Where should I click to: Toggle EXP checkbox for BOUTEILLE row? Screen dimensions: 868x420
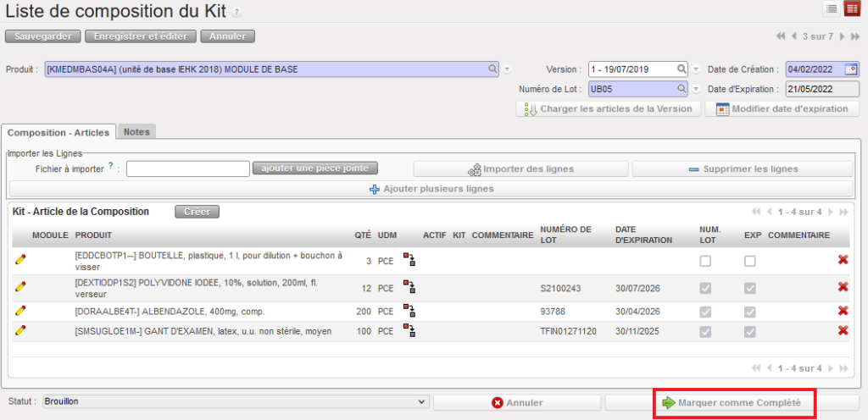click(749, 262)
